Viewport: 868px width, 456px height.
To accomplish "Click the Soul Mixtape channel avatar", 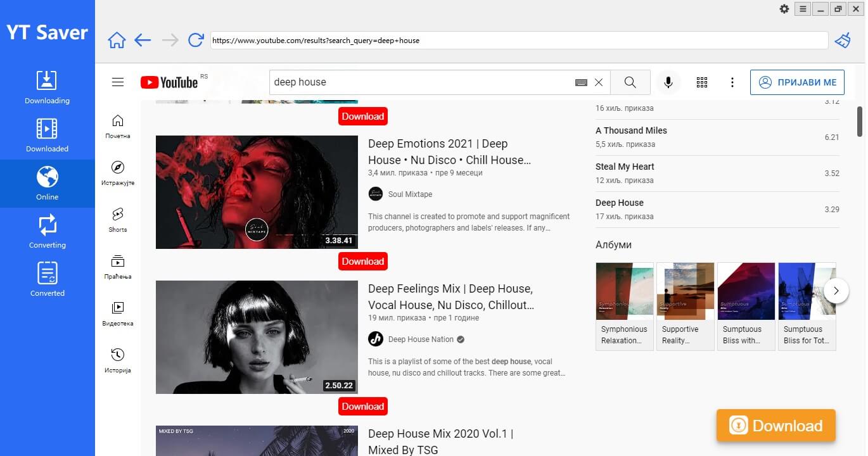I will click(376, 194).
